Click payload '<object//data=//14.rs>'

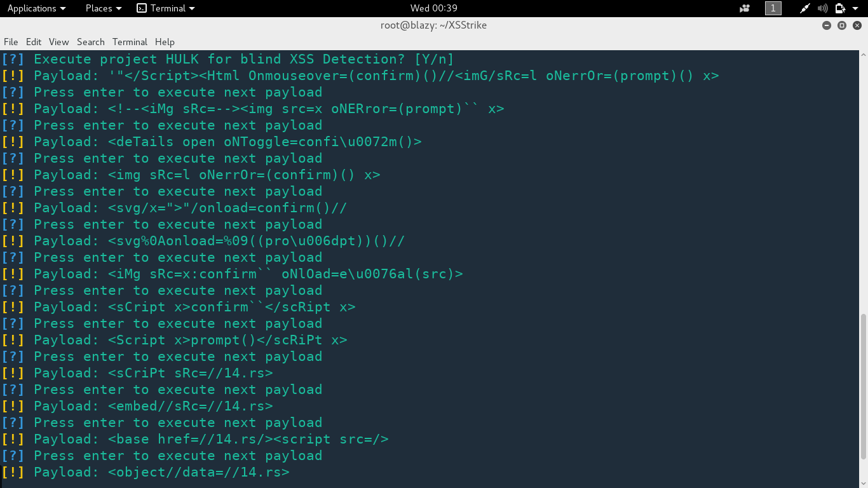tap(199, 472)
